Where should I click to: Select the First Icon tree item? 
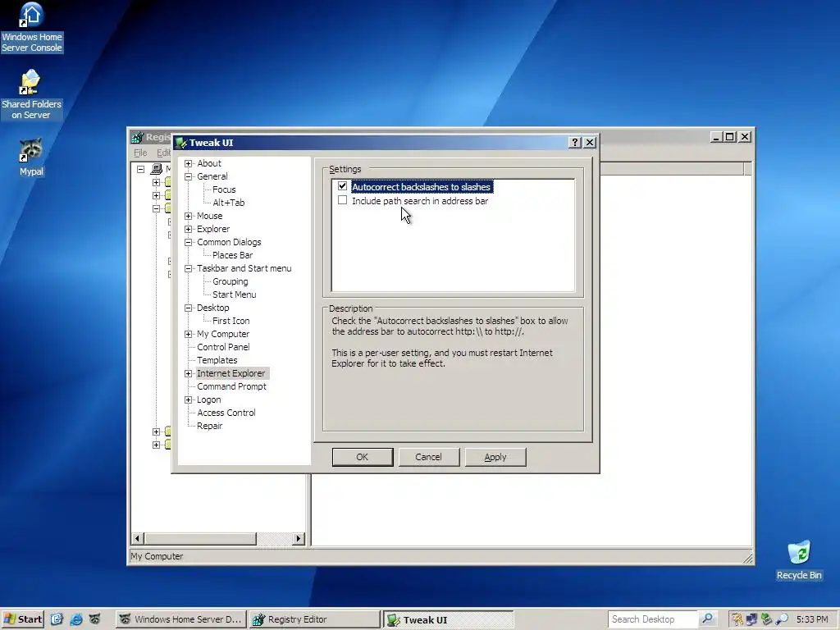231,321
